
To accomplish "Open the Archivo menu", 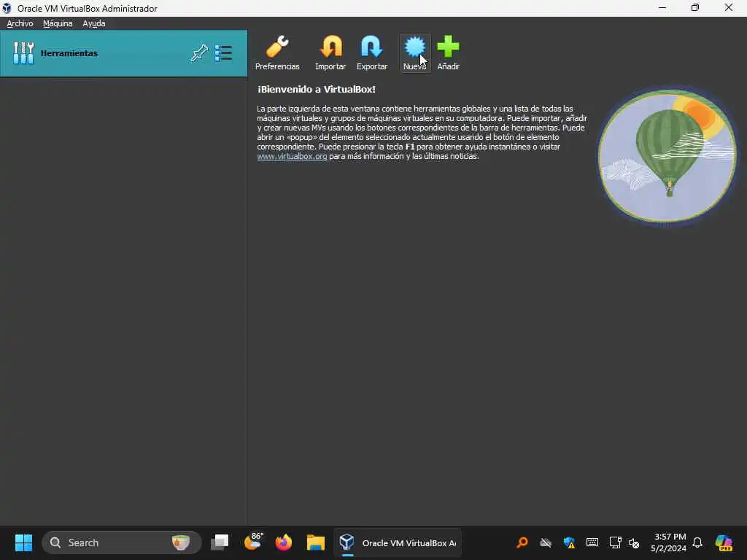I will click(x=20, y=23).
